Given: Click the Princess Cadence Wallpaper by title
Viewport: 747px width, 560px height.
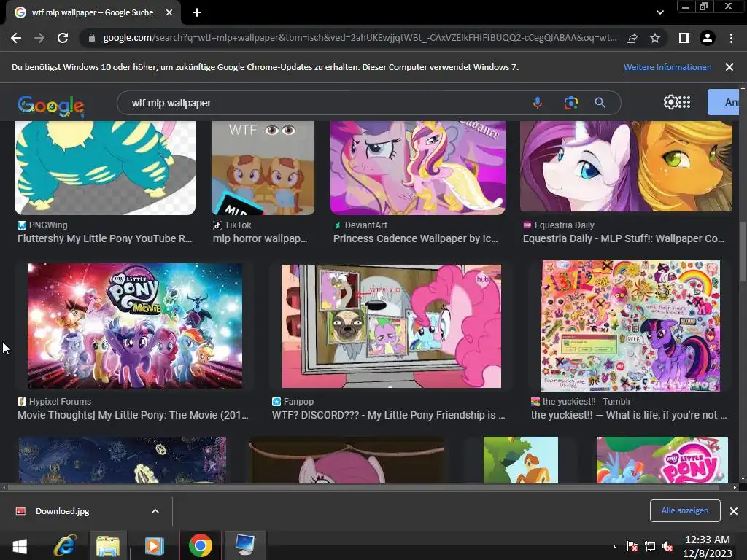Looking at the screenshot, I should point(415,238).
